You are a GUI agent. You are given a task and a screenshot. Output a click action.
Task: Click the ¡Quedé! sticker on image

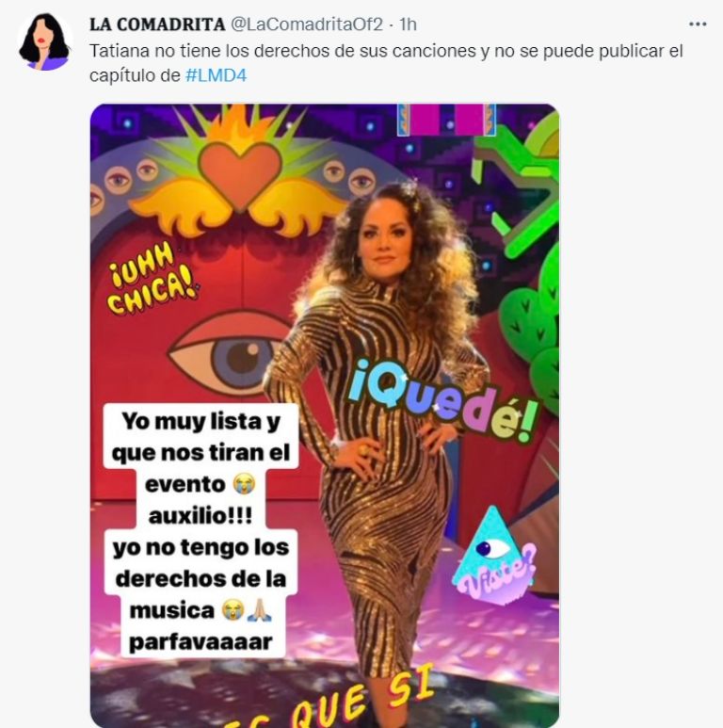click(442, 402)
